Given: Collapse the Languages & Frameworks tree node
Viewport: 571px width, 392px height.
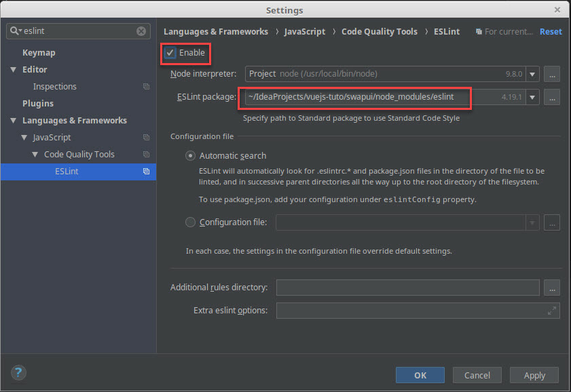Looking at the screenshot, I should 14,121.
